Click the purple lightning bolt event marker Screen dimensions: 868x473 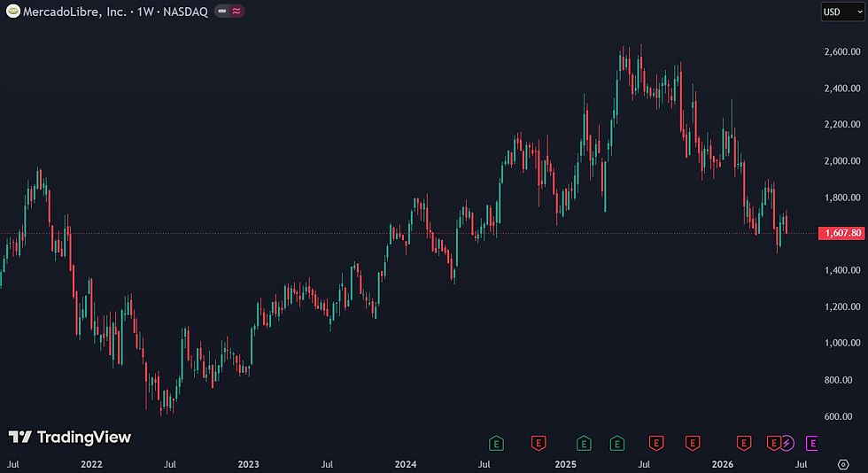pyautogui.click(x=787, y=443)
